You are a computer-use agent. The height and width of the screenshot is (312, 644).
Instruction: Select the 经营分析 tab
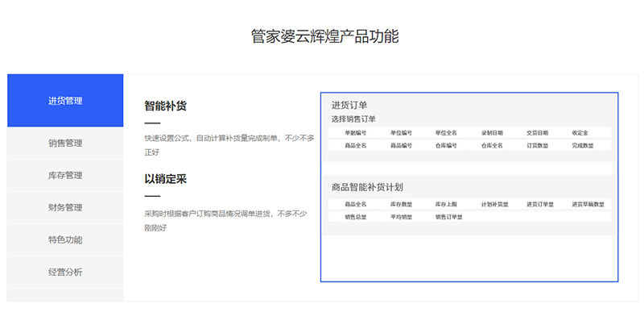click(65, 272)
